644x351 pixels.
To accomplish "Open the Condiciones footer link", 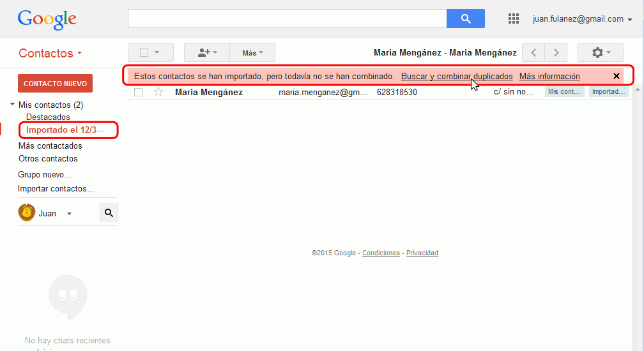I will pyautogui.click(x=381, y=253).
